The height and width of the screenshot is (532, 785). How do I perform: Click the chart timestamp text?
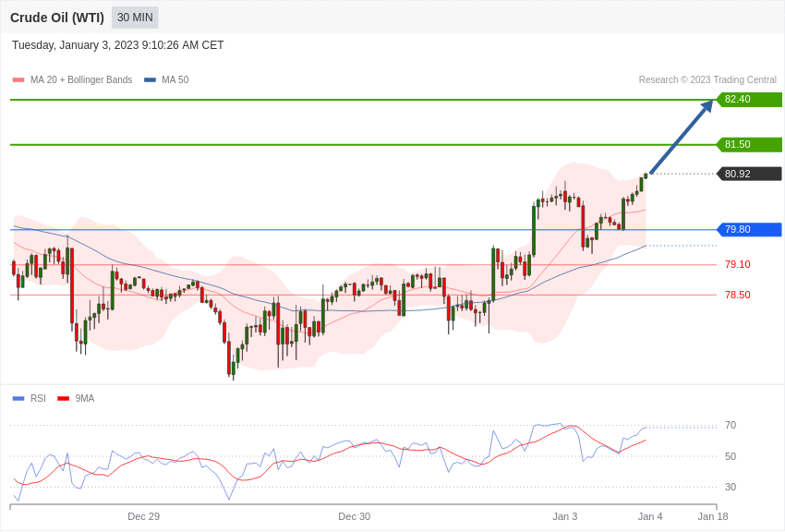point(117,45)
